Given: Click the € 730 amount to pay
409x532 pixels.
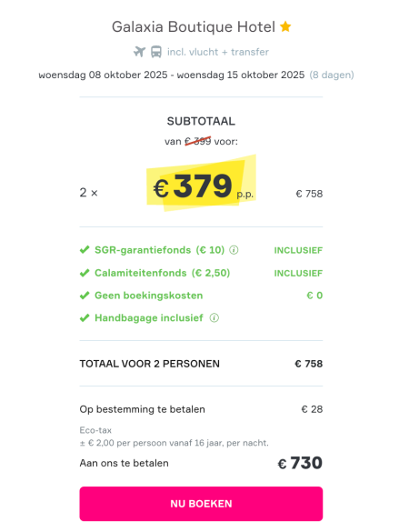Looking at the screenshot, I should [300, 463].
